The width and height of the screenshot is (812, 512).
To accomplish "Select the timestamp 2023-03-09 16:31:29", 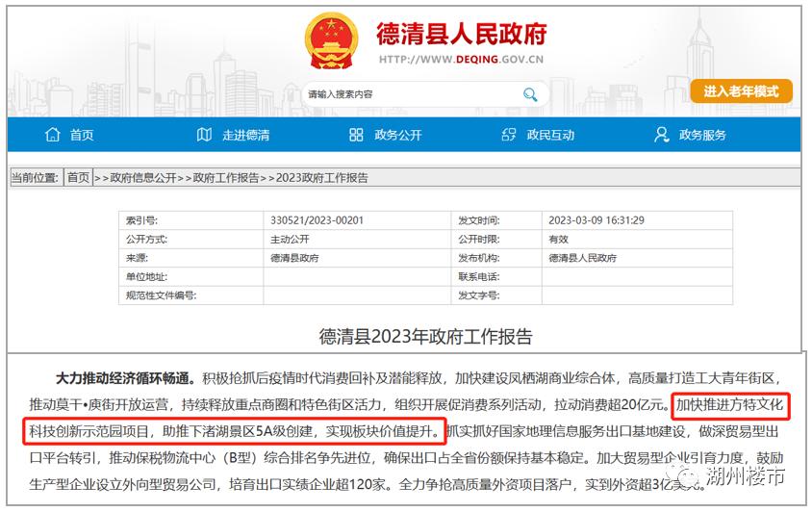I will tap(596, 220).
